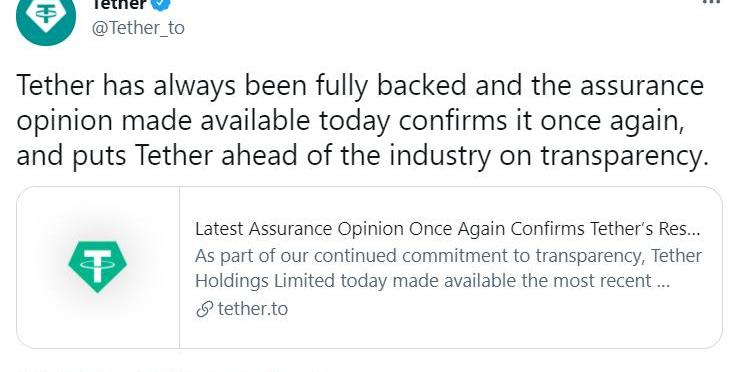The image size is (742, 372).
Task: Open the 'Latest Assurance Opinion' card headline
Action: pos(447,229)
